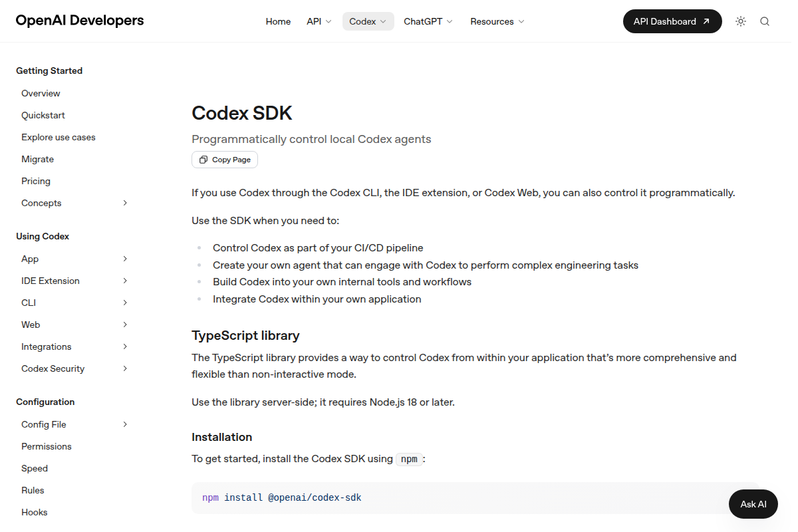Go to Home in top navigation
The image size is (798, 532).
(x=278, y=21)
